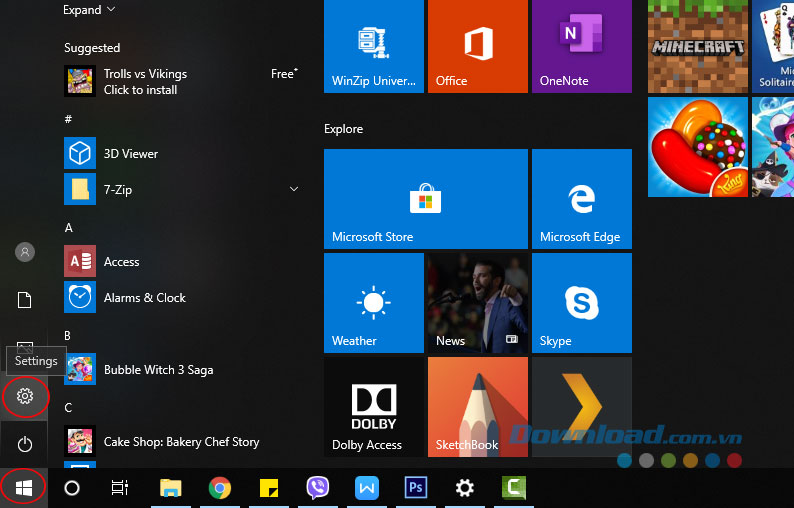Click the user account avatar icon

tap(25, 253)
